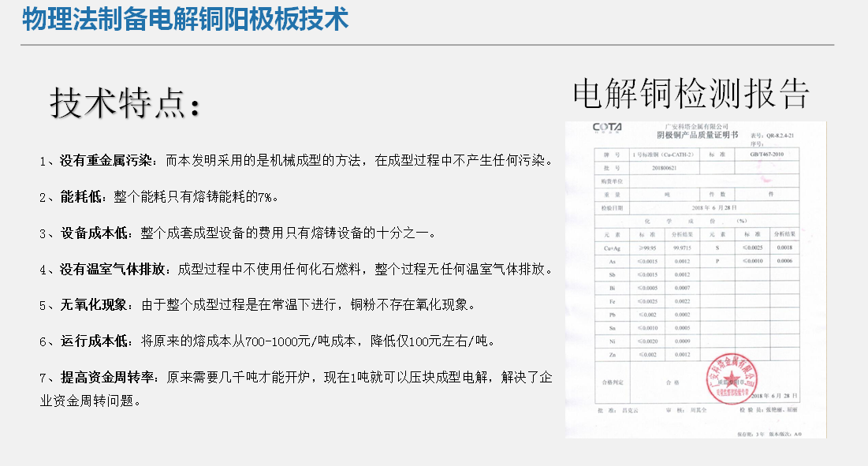868x466 pixels.
Task: Click the 电解铜检测报告 heading
Action: 691,94
